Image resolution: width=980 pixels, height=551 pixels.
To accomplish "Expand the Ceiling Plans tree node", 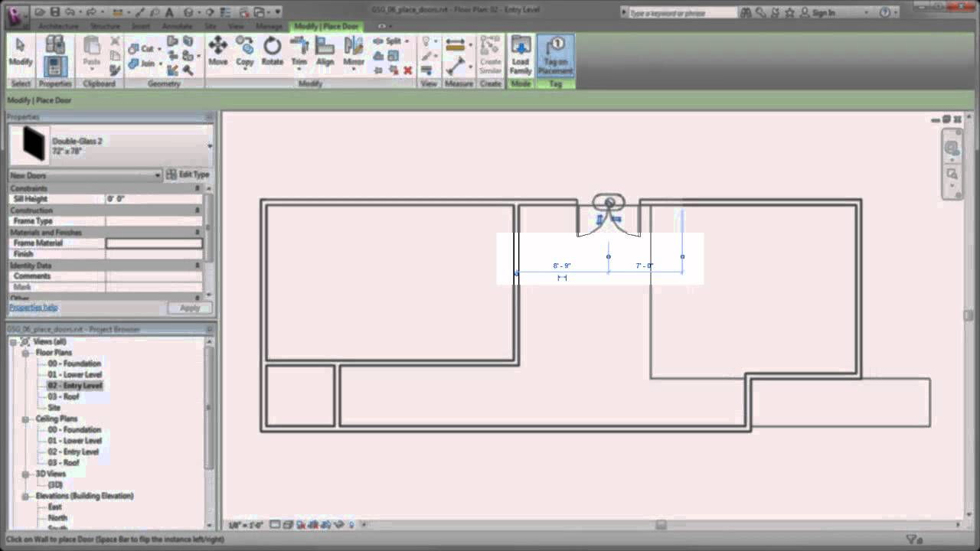I will pyautogui.click(x=25, y=419).
